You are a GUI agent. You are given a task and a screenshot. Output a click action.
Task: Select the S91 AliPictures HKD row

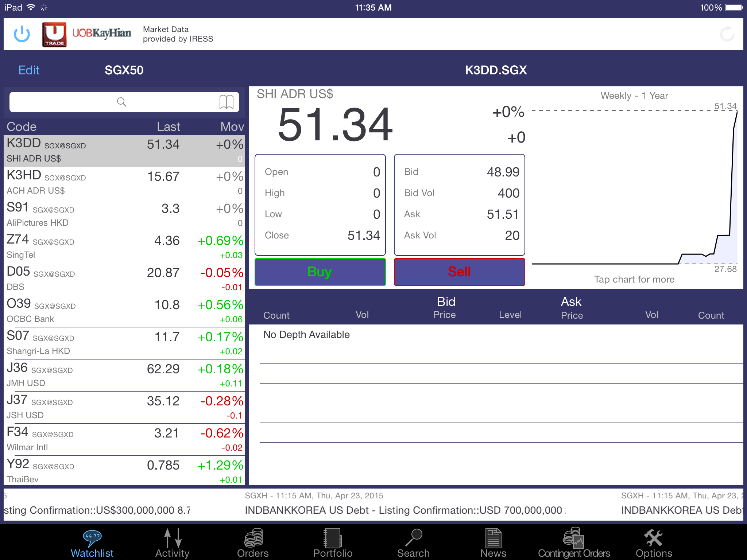[x=124, y=215]
